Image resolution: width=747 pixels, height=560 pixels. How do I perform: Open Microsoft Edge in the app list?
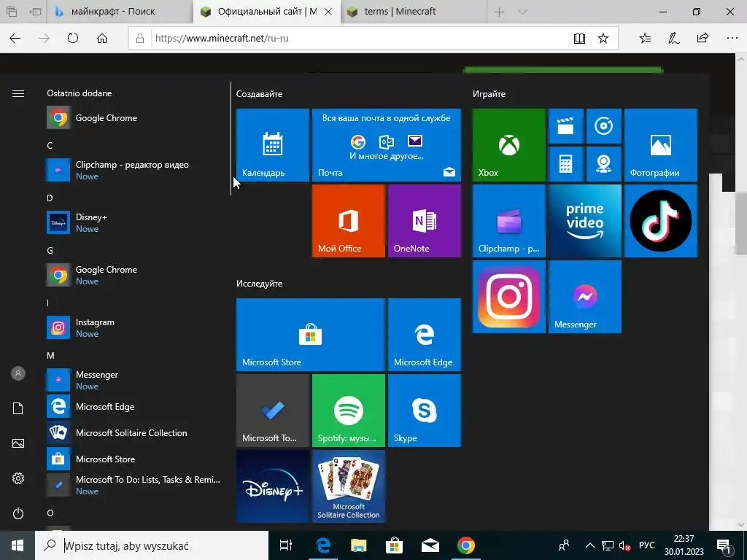tap(135, 407)
